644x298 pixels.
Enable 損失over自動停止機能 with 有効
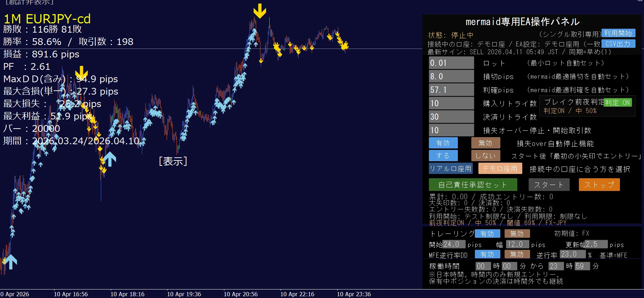[x=443, y=143]
